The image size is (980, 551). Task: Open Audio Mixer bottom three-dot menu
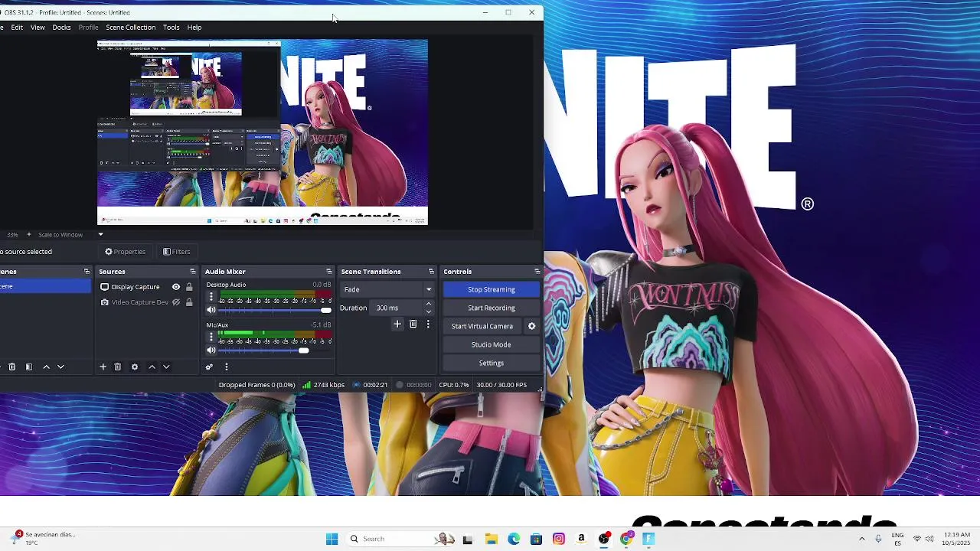coord(226,367)
